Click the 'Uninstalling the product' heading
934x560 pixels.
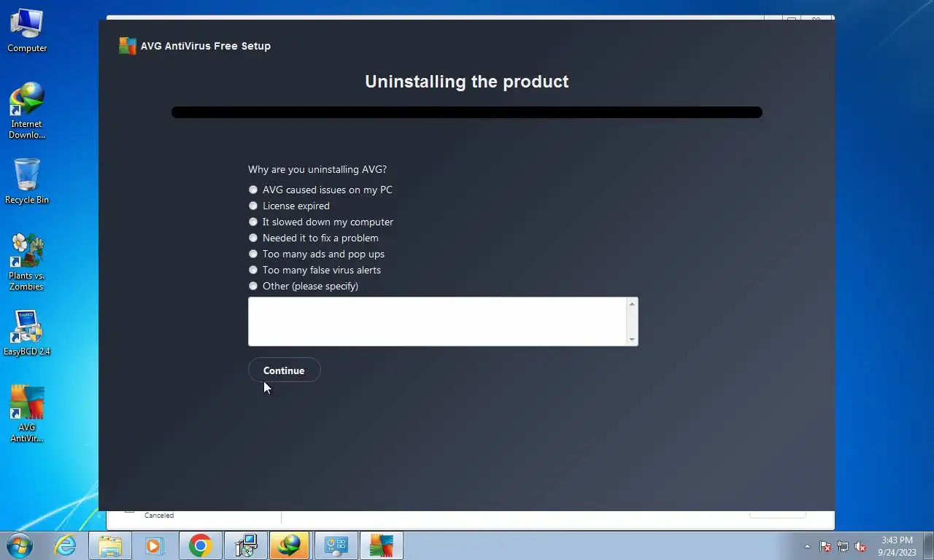tap(467, 81)
